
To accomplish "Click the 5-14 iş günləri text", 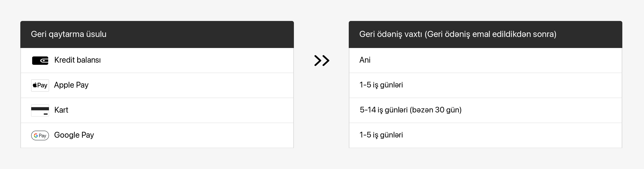I will coord(411,110).
